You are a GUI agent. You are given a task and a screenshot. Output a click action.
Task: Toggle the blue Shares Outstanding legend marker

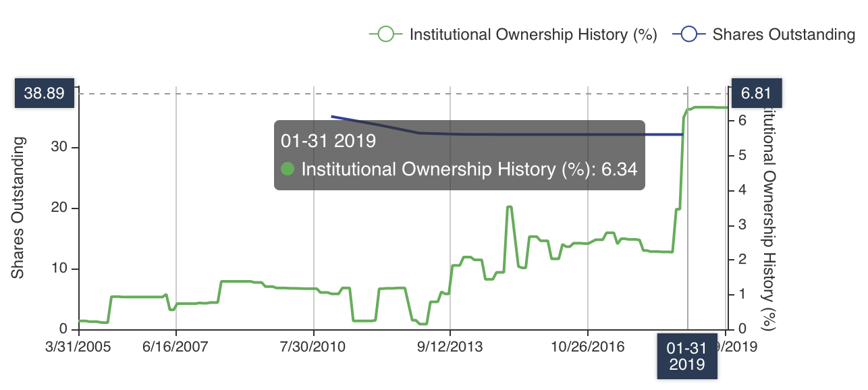(x=689, y=34)
